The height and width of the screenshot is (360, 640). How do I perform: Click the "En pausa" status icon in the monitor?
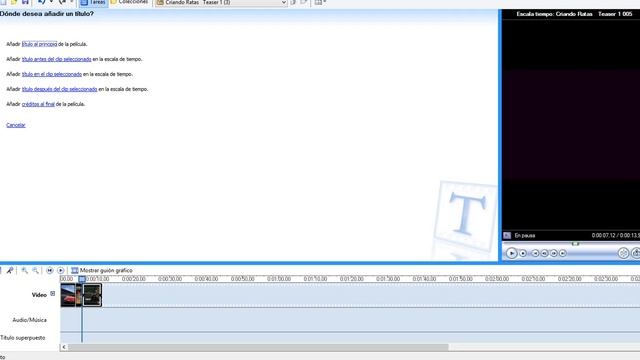pyautogui.click(x=507, y=236)
